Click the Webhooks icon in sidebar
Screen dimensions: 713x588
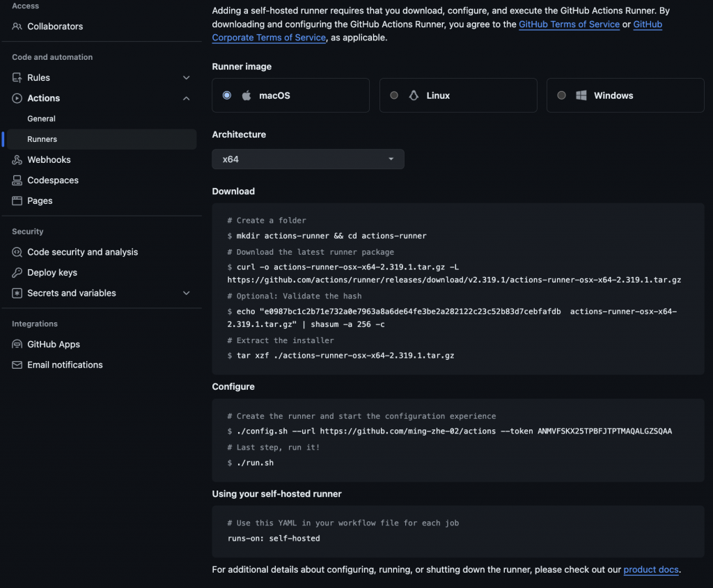click(x=17, y=160)
